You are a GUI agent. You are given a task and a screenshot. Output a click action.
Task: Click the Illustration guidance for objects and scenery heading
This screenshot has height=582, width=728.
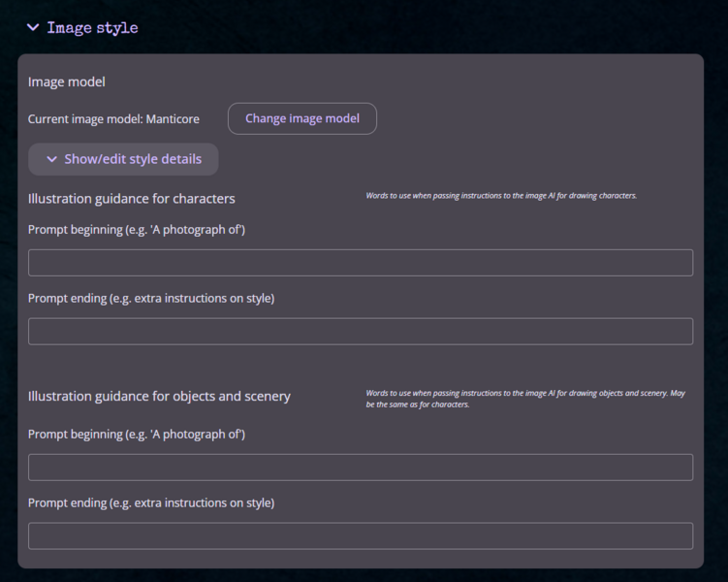159,396
